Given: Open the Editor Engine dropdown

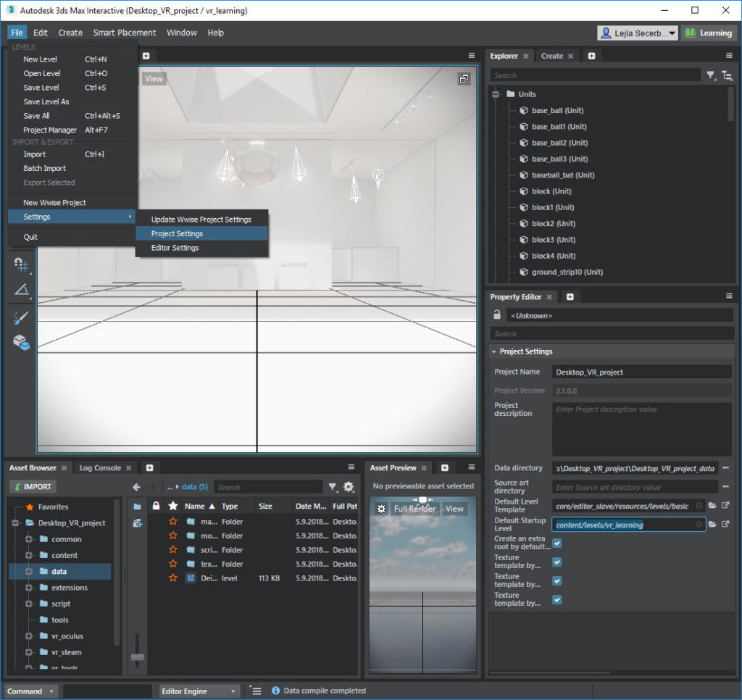Looking at the screenshot, I should coord(199,691).
